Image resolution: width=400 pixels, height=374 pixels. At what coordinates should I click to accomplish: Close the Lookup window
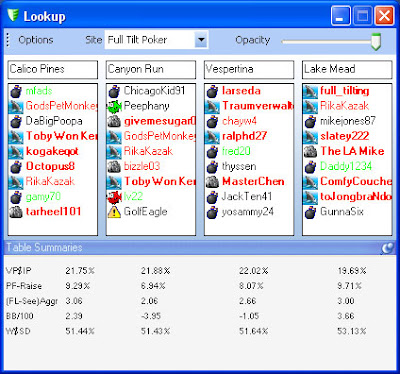[384, 15]
